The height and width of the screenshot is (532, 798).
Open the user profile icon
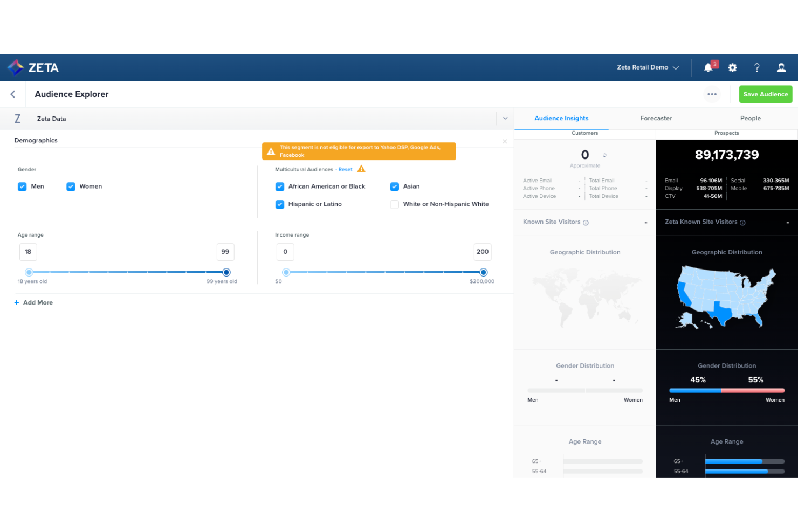click(781, 68)
